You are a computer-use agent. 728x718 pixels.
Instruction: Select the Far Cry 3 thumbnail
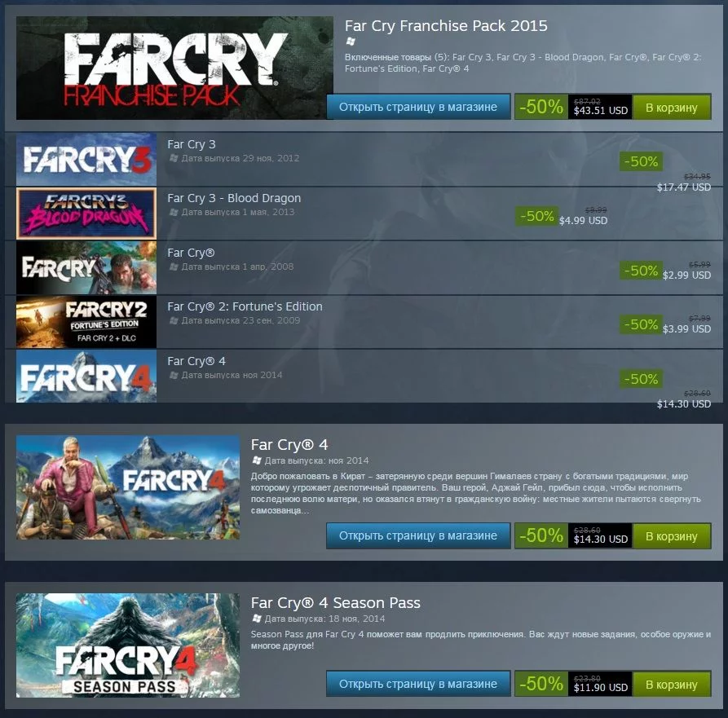[86, 159]
